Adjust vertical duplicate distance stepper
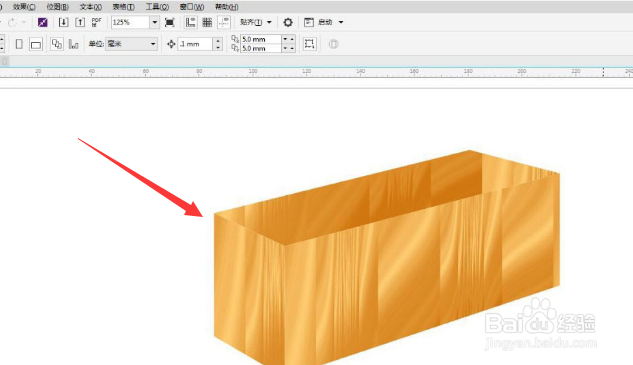This screenshot has width=633, height=365. pyautogui.click(x=288, y=48)
